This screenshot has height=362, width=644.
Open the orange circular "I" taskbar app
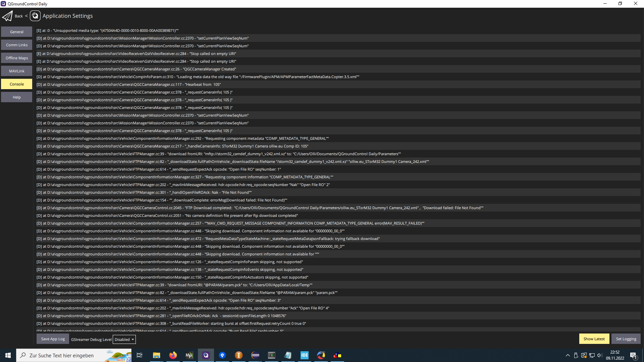[x=239, y=355]
